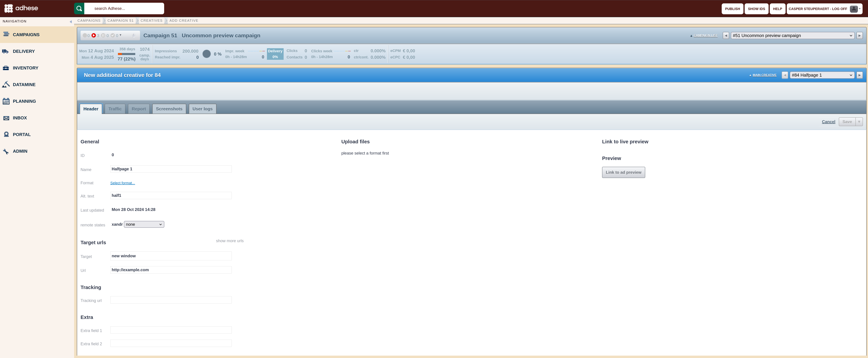This screenshot has height=358, width=868.
Task: Open Planning via calendar icon
Action: click(x=6, y=101)
